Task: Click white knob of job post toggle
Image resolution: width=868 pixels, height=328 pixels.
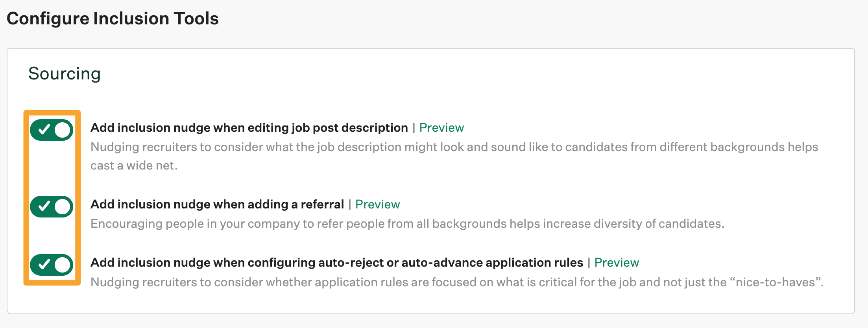Action: [62, 130]
